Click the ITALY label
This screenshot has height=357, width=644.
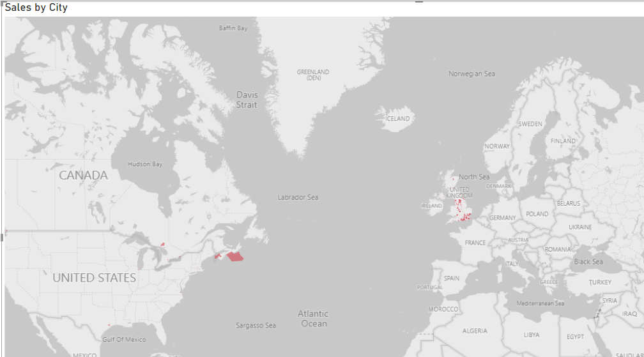[512, 264]
